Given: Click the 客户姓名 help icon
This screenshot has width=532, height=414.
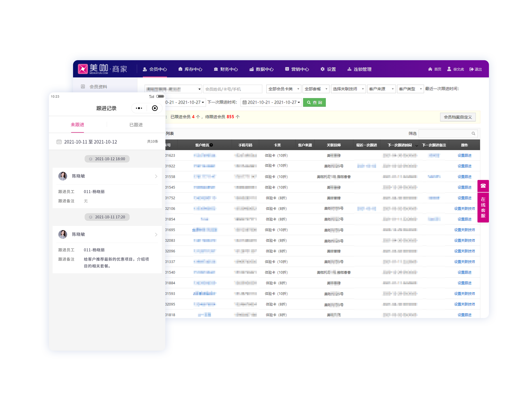Looking at the screenshot, I should (211, 145).
